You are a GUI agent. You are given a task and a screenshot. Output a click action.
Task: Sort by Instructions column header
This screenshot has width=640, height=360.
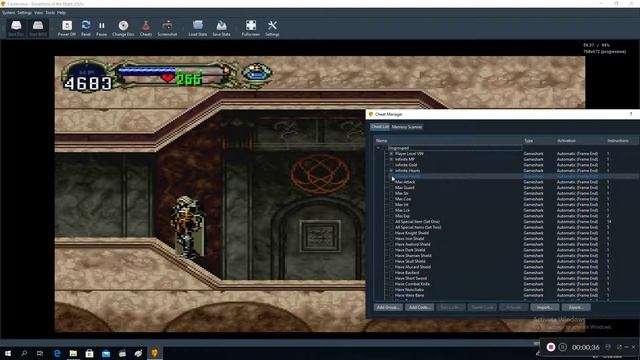[621, 141]
